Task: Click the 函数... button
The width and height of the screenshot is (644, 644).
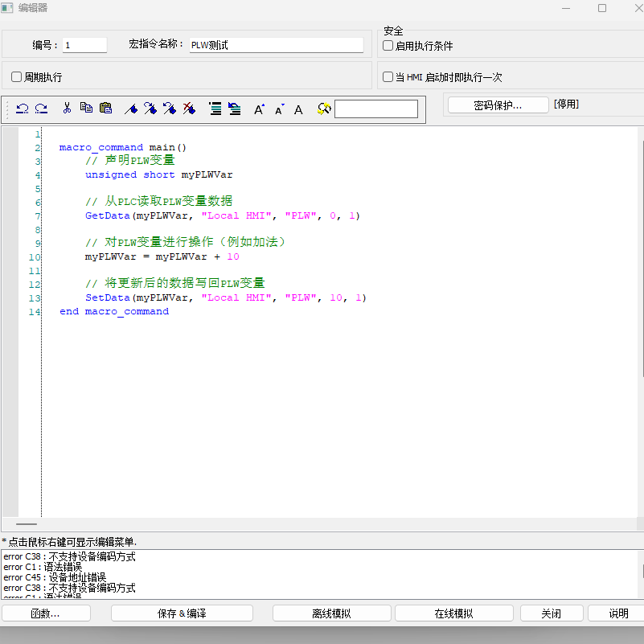Action: [x=46, y=613]
